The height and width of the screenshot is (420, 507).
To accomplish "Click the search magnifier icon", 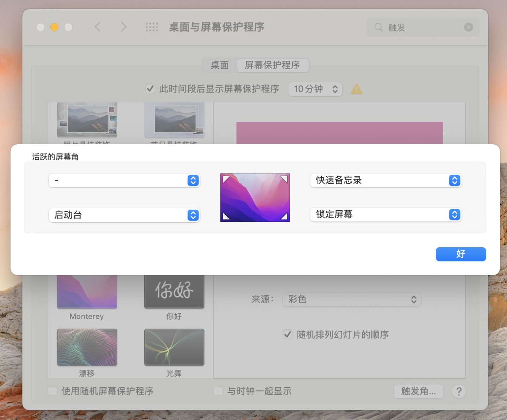I will [x=378, y=27].
